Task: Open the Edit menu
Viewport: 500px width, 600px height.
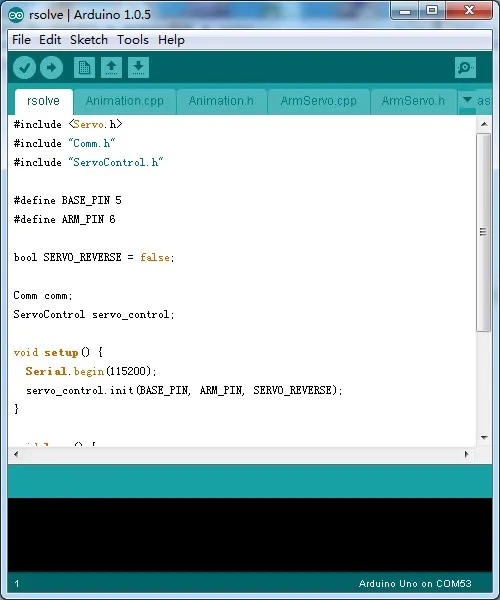Action: [50, 40]
